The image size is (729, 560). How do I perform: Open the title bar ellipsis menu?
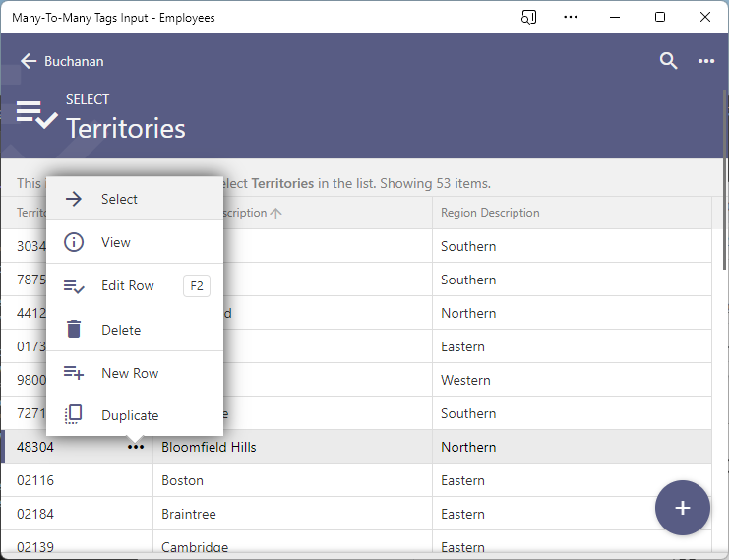tap(571, 17)
